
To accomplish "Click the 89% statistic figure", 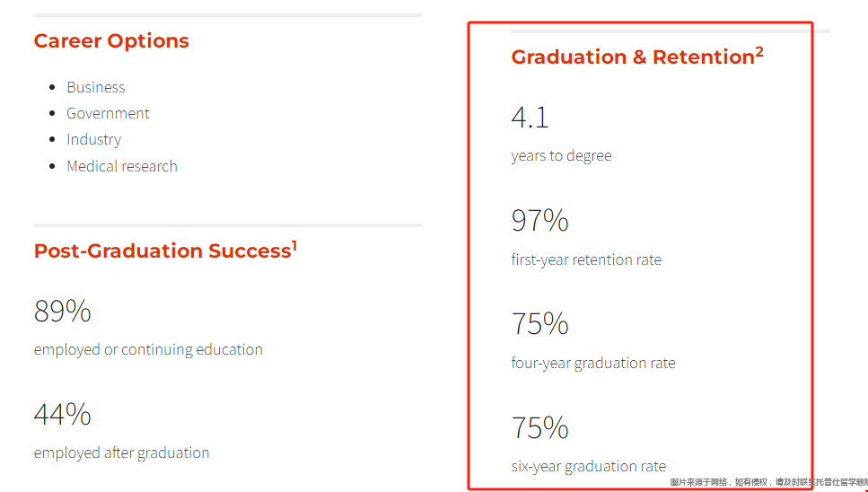I will (63, 311).
